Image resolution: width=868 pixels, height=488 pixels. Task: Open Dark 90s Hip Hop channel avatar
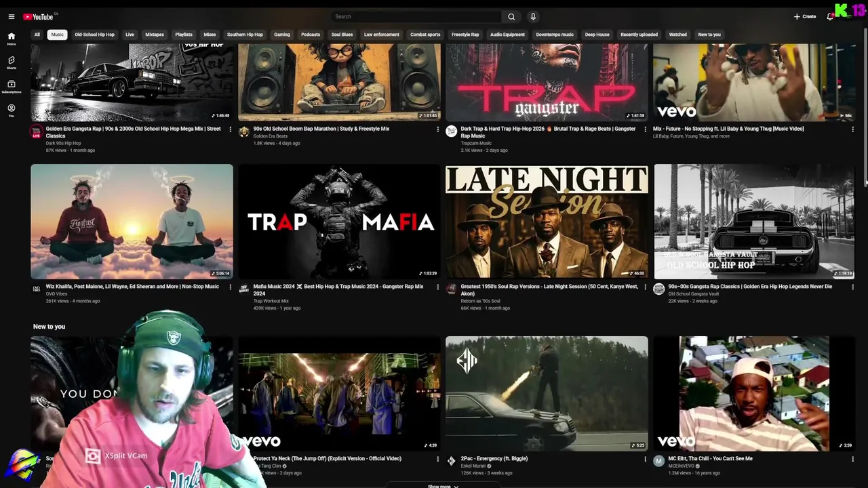coord(37,131)
